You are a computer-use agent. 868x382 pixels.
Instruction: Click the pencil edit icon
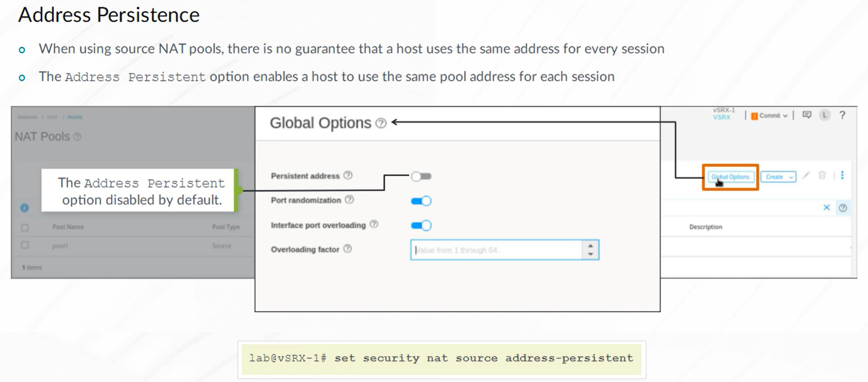pos(806,176)
